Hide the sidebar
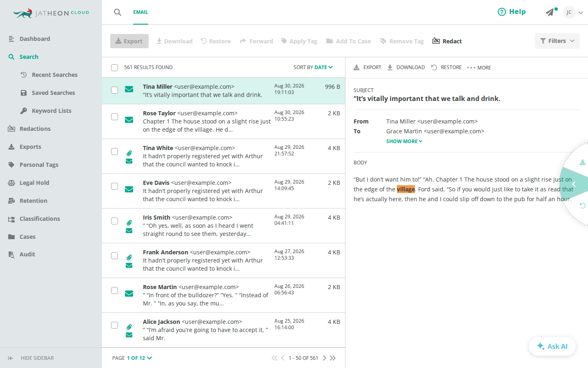Viewport: 588px width, 368px height. (x=31, y=358)
